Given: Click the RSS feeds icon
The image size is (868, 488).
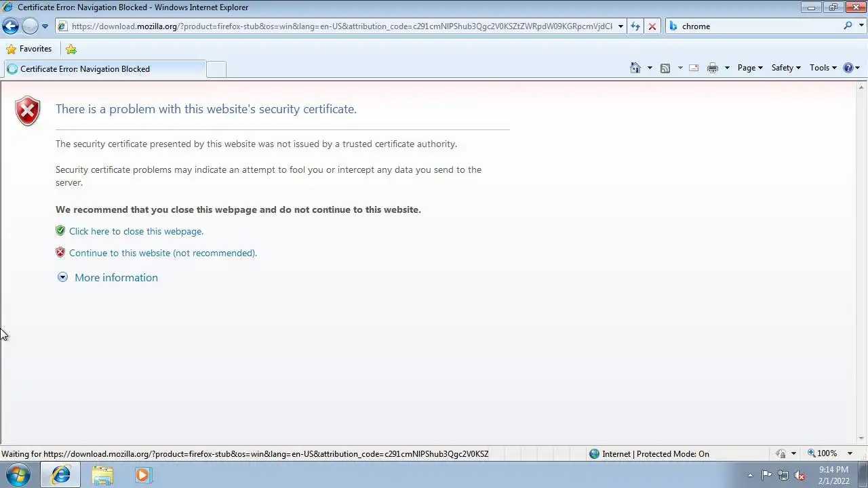Looking at the screenshot, I should 665,68.
